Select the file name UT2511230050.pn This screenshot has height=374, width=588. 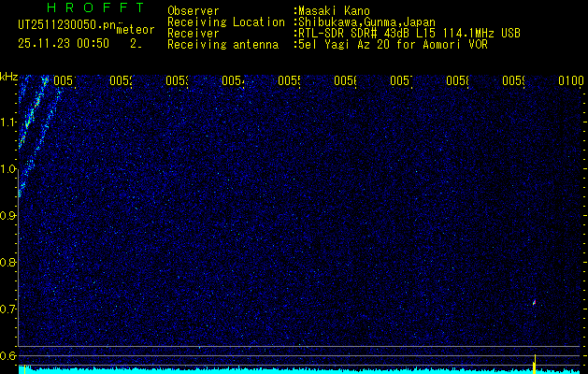[66, 25]
